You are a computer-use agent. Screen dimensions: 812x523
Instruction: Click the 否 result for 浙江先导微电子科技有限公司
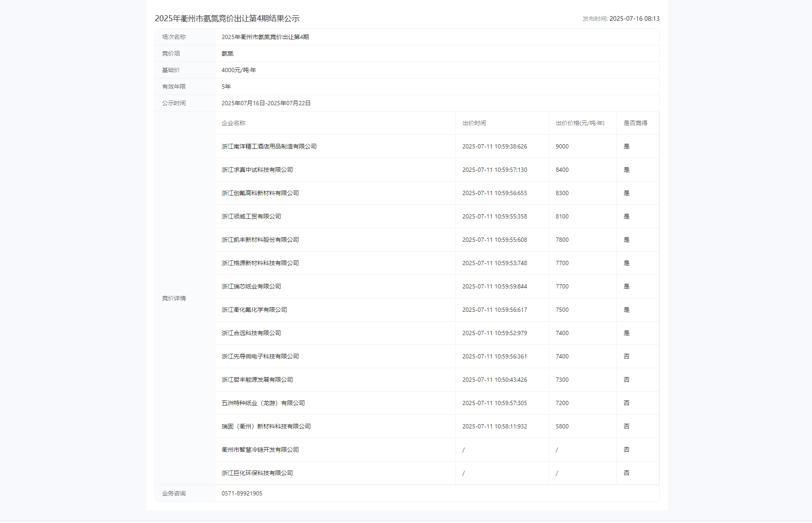pyautogui.click(x=627, y=356)
